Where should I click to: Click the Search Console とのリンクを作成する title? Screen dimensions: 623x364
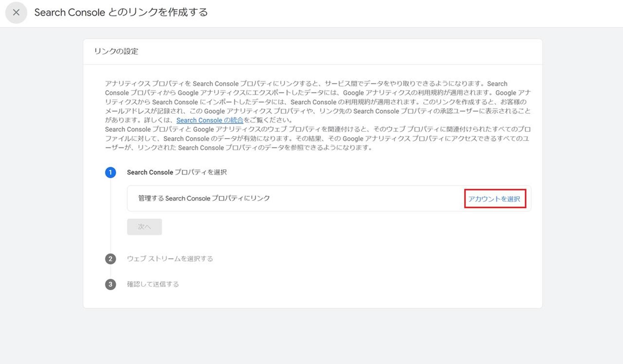coord(121,12)
